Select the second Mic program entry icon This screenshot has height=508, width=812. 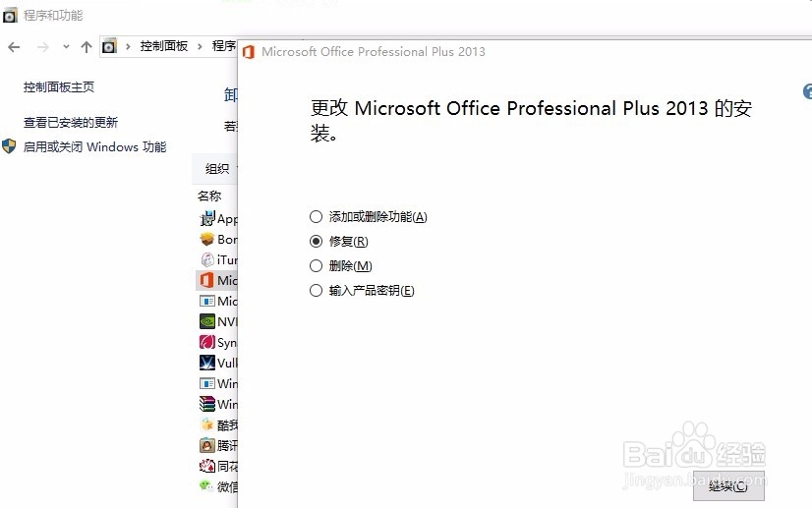pyautogui.click(x=207, y=301)
